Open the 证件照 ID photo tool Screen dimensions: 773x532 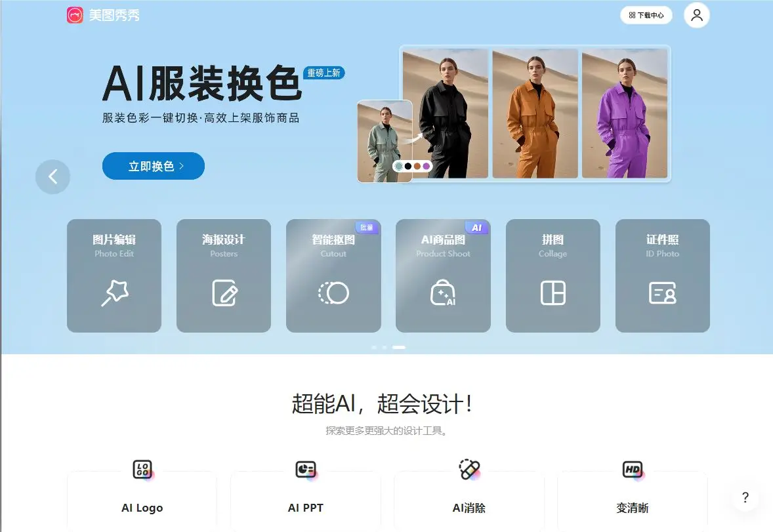[x=662, y=276]
